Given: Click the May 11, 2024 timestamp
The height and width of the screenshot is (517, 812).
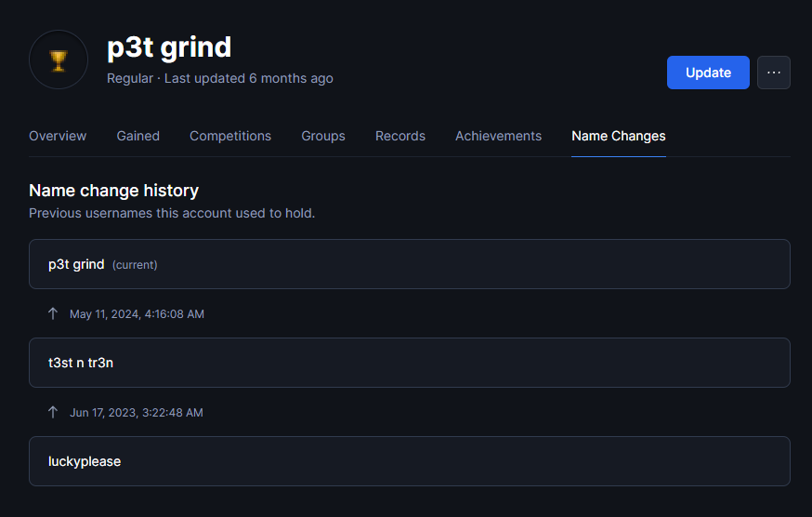Looking at the screenshot, I should click(137, 313).
